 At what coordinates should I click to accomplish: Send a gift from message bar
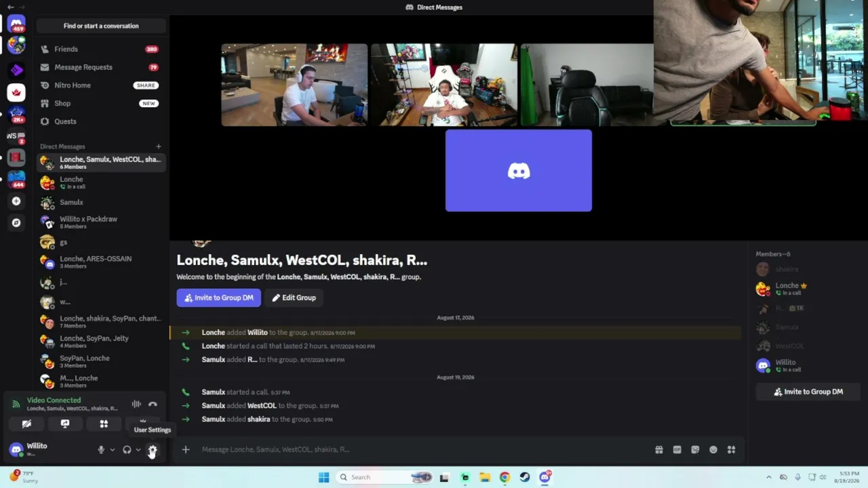(x=658, y=449)
